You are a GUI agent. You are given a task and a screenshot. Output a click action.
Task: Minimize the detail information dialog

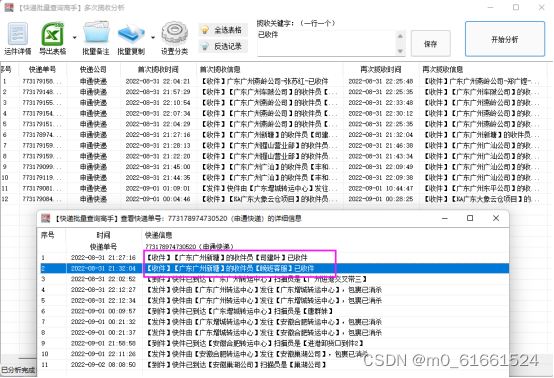445,218
